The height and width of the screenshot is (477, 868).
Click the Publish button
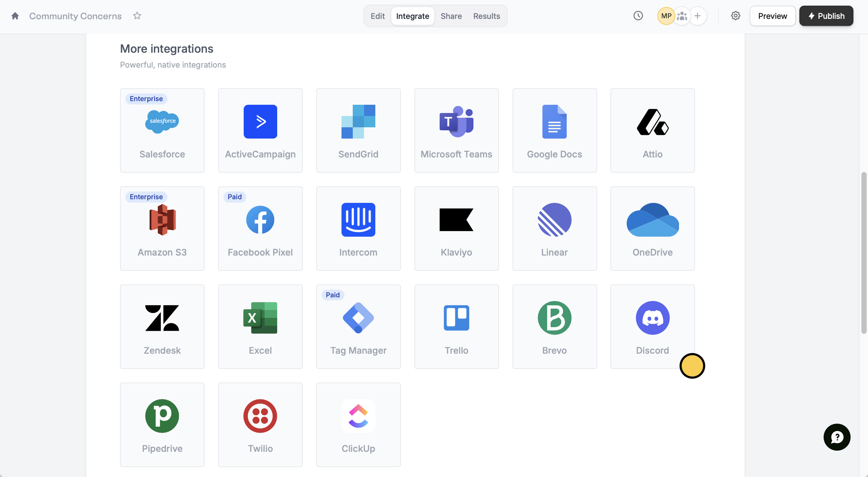tap(826, 16)
